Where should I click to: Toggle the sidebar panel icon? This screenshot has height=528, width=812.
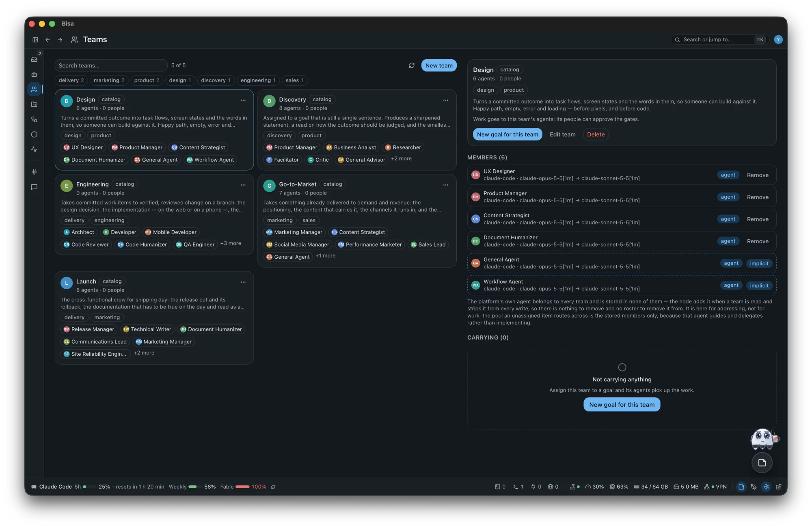click(x=35, y=40)
